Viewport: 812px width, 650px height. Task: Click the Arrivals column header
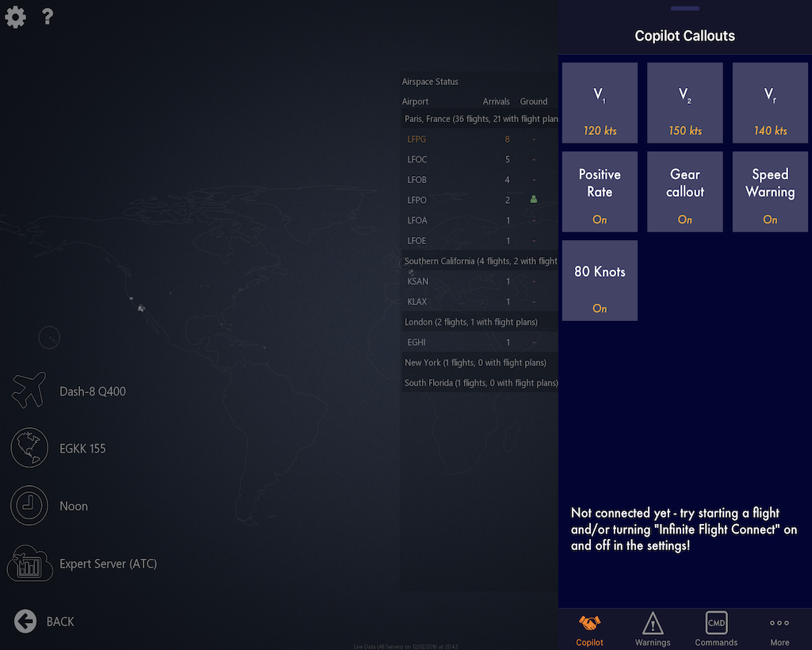click(x=496, y=101)
